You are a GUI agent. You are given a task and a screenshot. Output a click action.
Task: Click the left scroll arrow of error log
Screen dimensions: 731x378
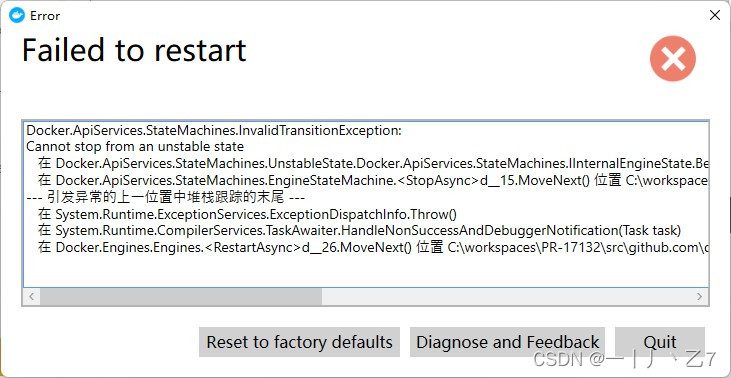pyautogui.click(x=31, y=296)
